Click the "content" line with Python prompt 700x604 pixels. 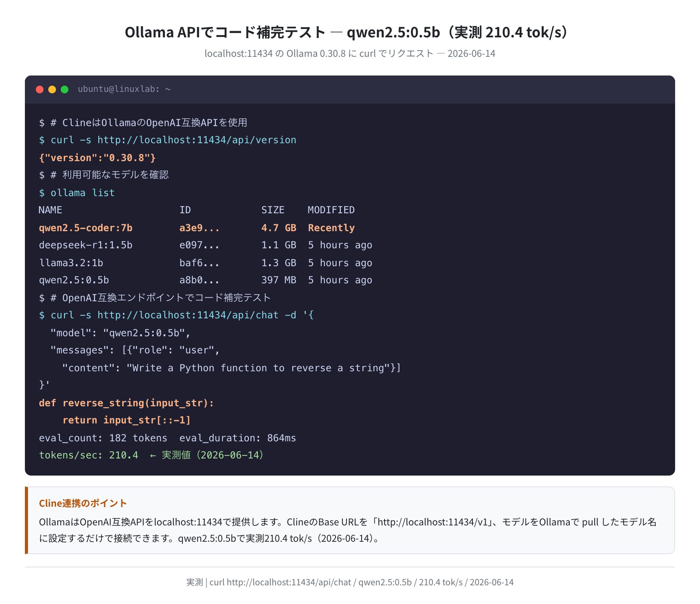pyautogui.click(x=231, y=368)
